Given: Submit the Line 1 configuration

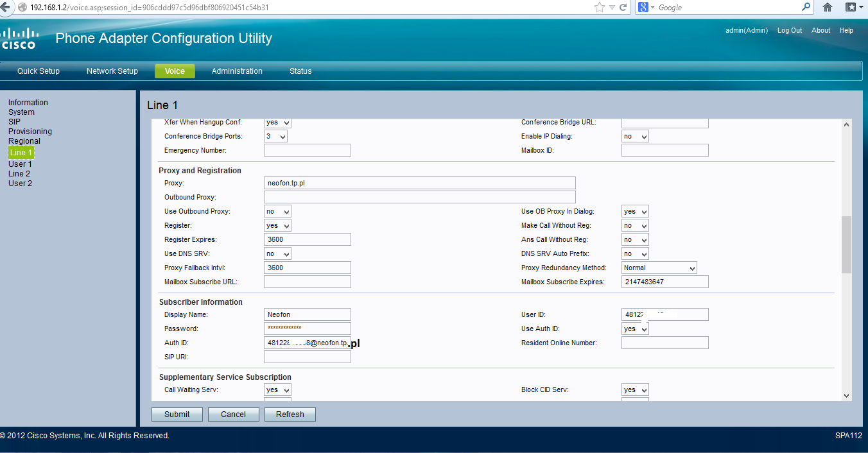Looking at the screenshot, I should [x=177, y=414].
